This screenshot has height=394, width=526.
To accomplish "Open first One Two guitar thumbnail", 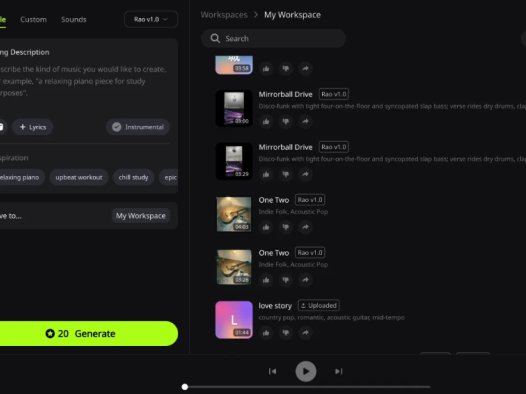I will tap(234, 214).
